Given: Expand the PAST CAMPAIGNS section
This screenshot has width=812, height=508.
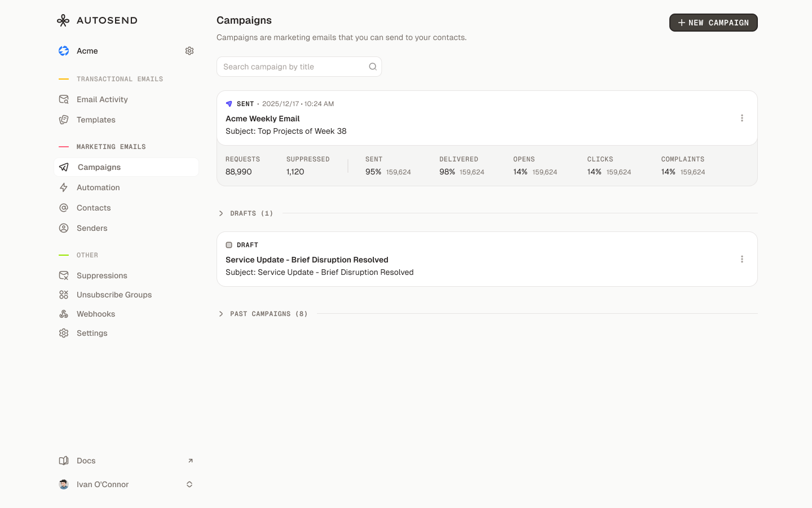Looking at the screenshot, I should [x=220, y=313].
